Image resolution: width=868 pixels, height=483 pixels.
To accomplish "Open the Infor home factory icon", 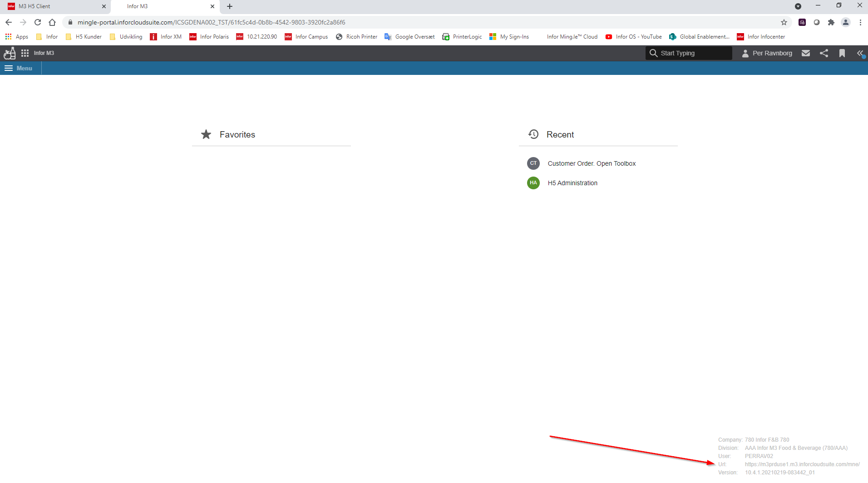I will click(10, 53).
